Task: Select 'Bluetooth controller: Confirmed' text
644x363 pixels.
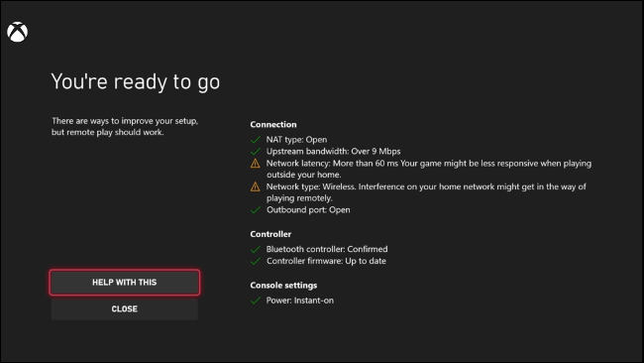Action: click(x=327, y=249)
